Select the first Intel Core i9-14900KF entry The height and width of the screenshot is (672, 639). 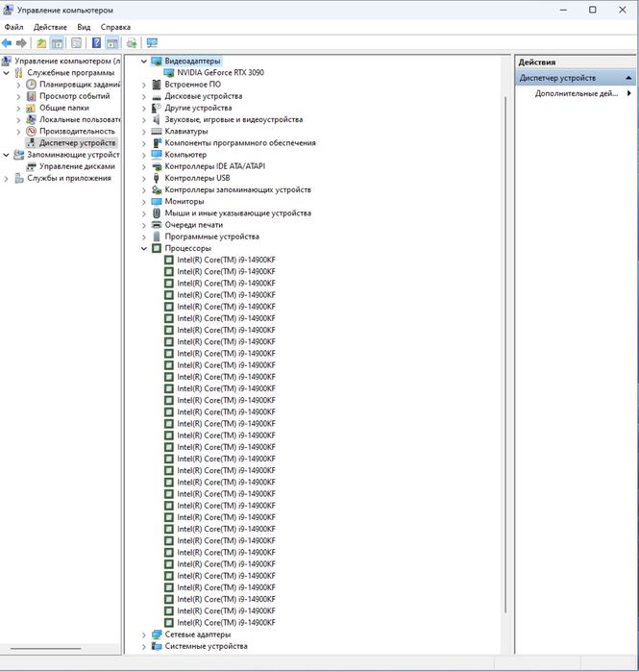(x=226, y=260)
